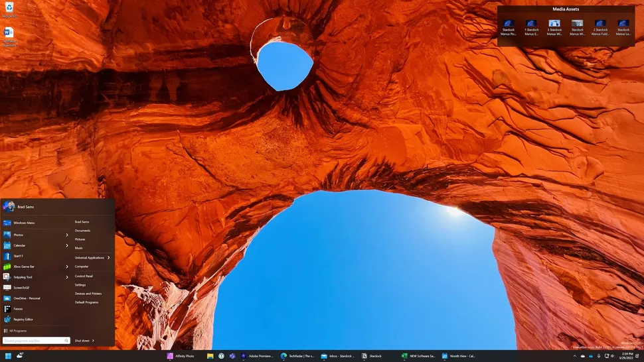Expand the Photos jump list arrow
Screen dimensions: 644x362
[67, 235]
